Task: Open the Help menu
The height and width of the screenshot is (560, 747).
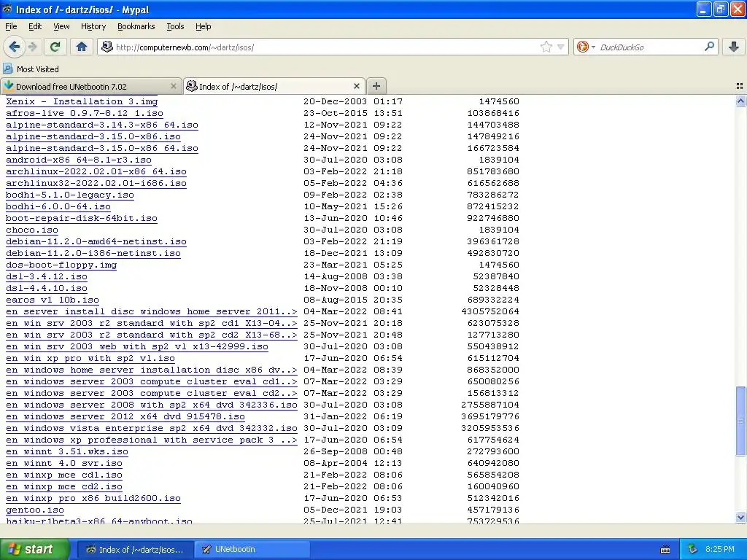Action: coord(203,26)
